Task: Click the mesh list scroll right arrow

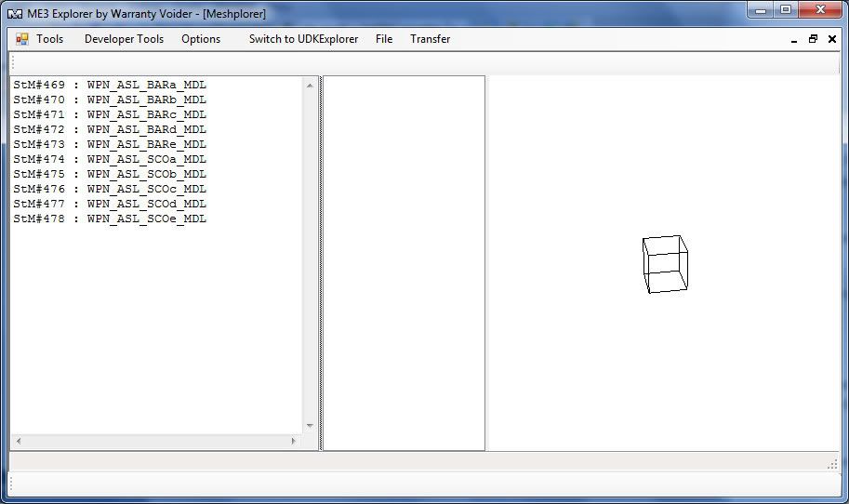Action: point(294,441)
